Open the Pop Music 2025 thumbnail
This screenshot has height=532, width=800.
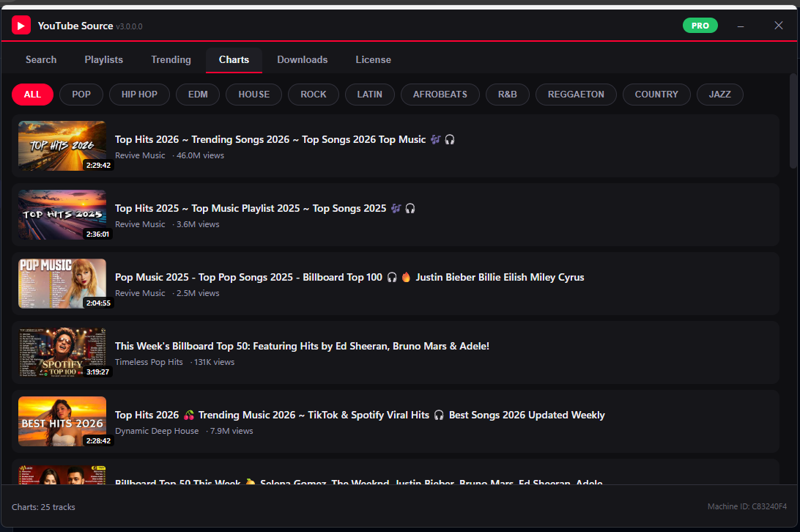click(x=62, y=284)
